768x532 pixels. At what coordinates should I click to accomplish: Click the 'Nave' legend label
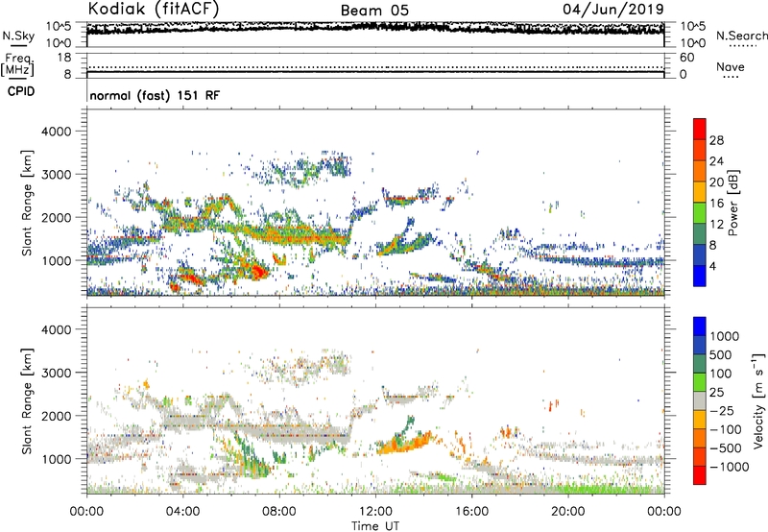(730, 66)
